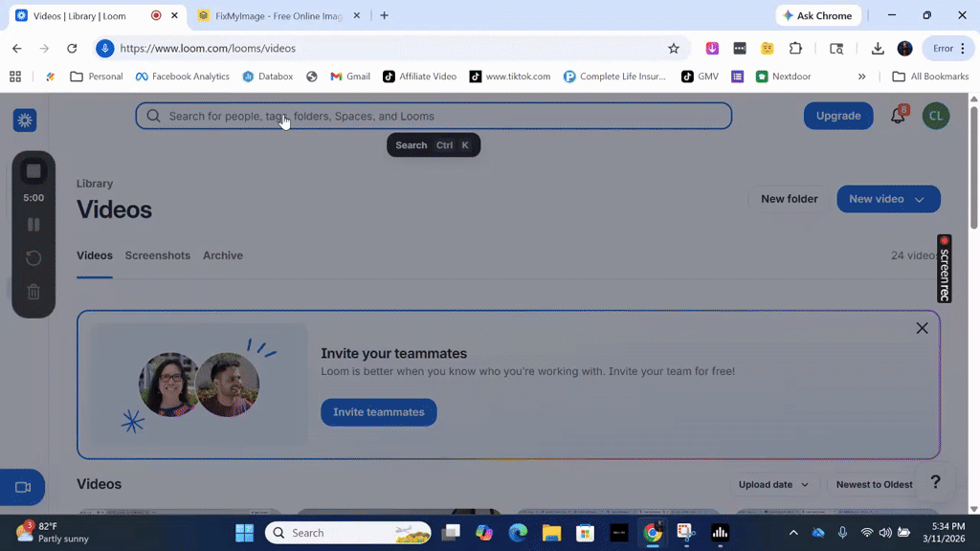The height and width of the screenshot is (551, 980).
Task: Close the FixMyImage browser tab
Action: coord(357,15)
